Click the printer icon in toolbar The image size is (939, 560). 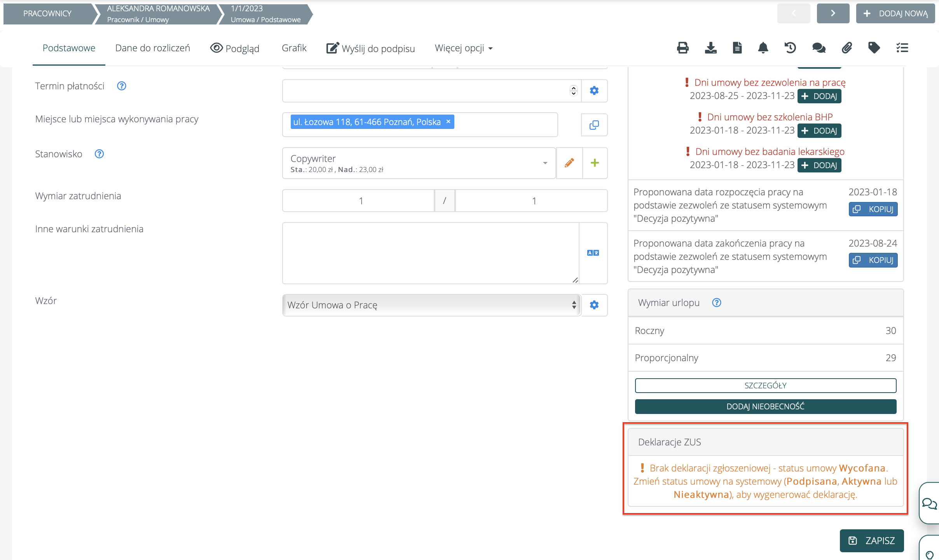coord(682,48)
